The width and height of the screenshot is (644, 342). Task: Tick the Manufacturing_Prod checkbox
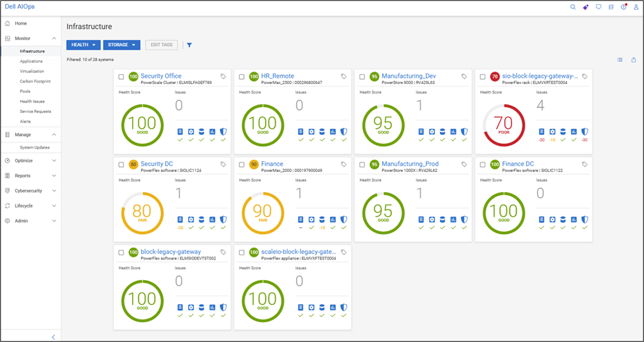coord(362,165)
